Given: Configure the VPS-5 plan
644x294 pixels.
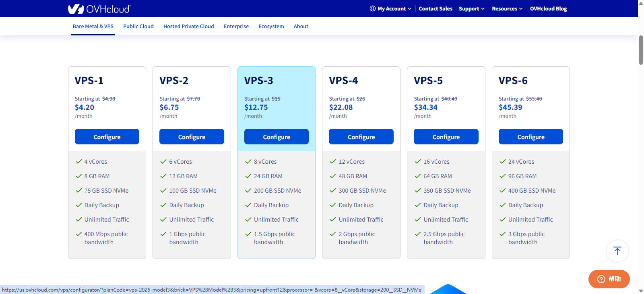Looking at the screenshot, I should tap(446, 137).
